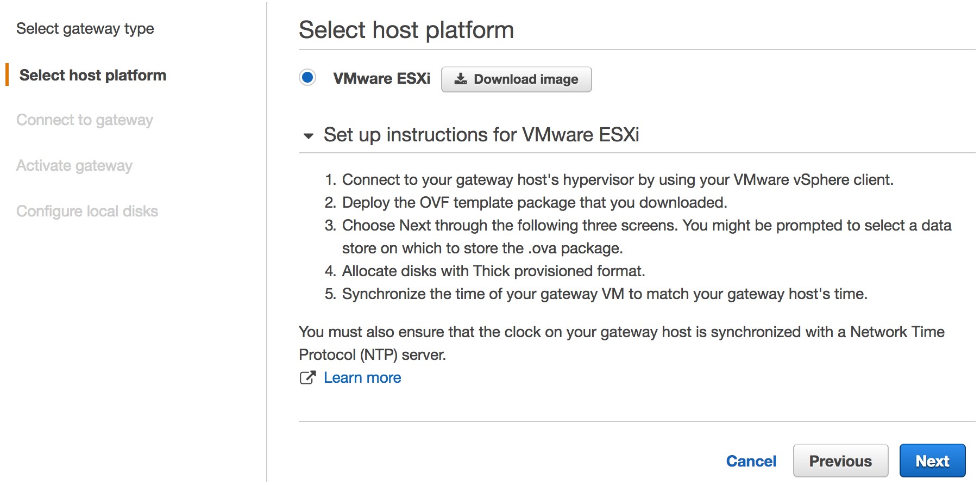Collapse the setup instructions disclosure triangle
980x485 pixels.
coord(309,135)
